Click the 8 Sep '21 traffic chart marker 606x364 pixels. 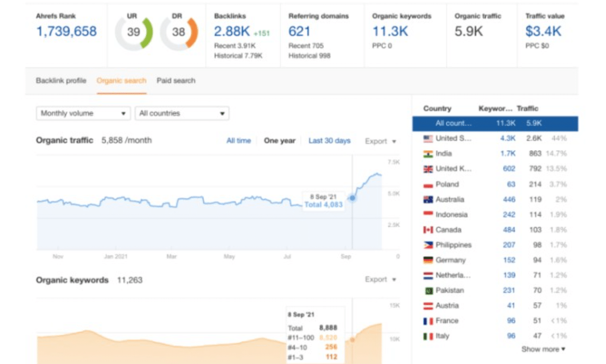coord(352,198)
